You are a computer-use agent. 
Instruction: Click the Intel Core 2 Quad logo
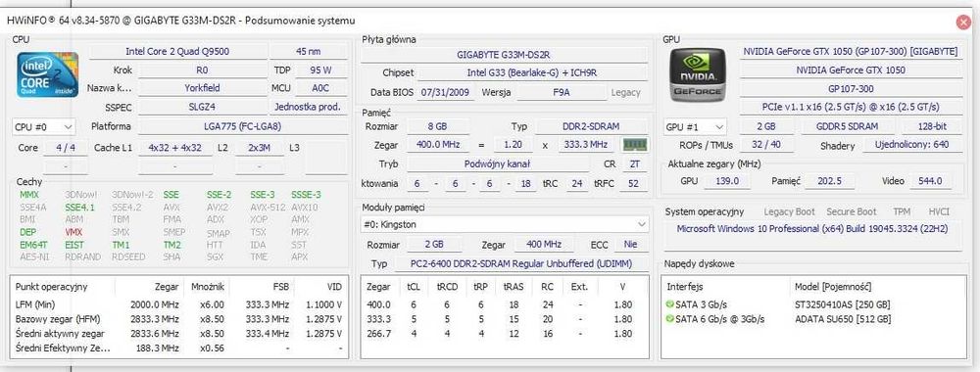coord(47,75)
